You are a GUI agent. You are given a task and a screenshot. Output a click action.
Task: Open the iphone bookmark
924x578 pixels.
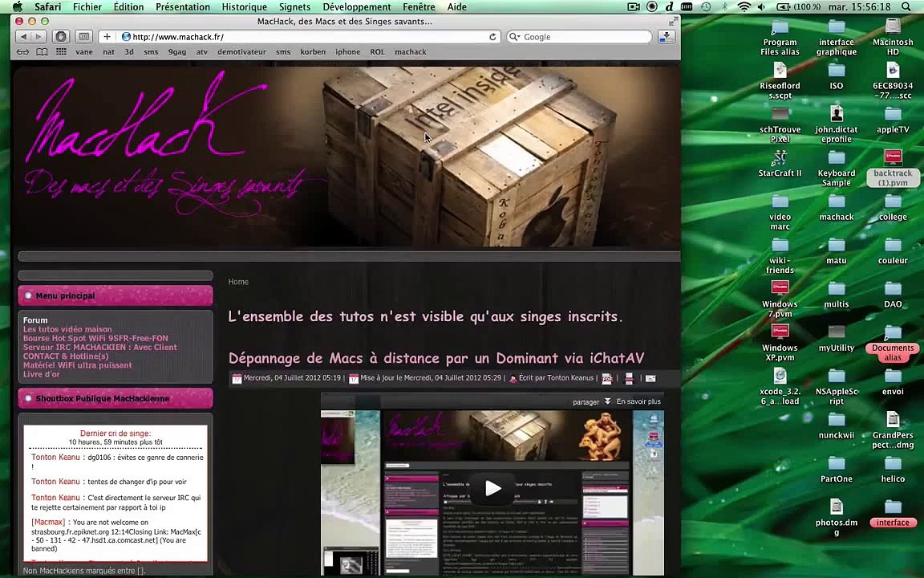tap(347, 52)
